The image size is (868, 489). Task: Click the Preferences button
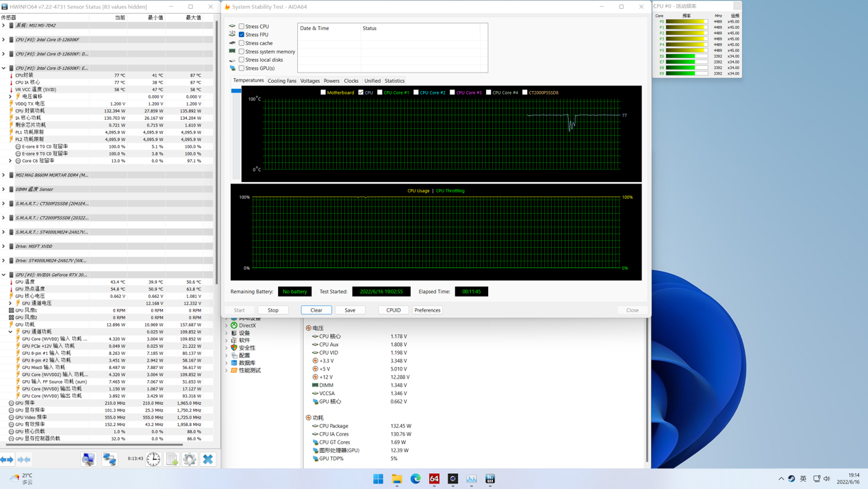(x=427, y=310)
